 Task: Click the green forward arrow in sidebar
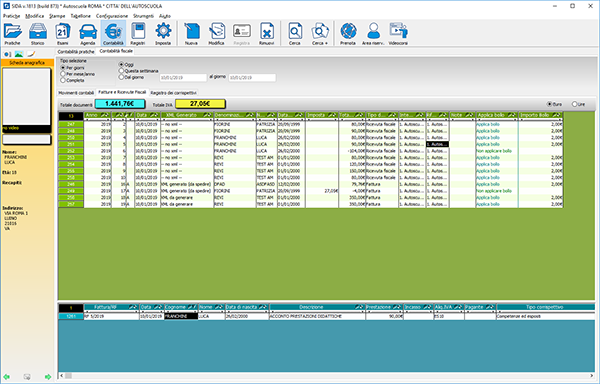48,377
